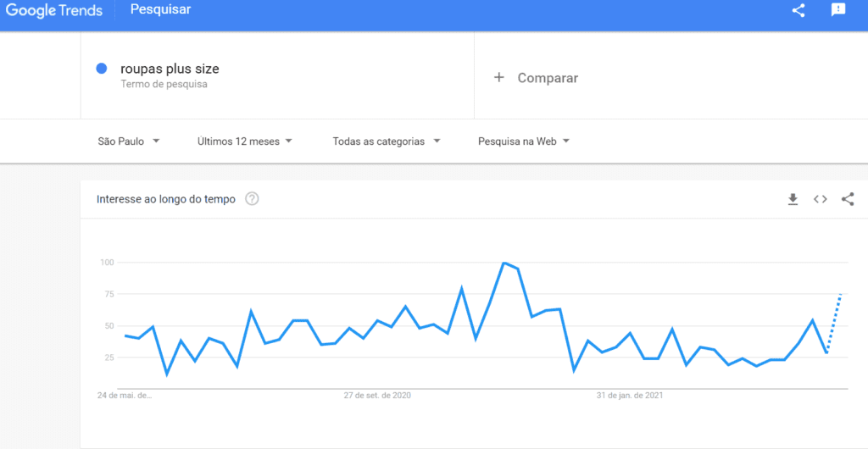
Task: Open the feedback icon in header
Action: click(838, 10)
